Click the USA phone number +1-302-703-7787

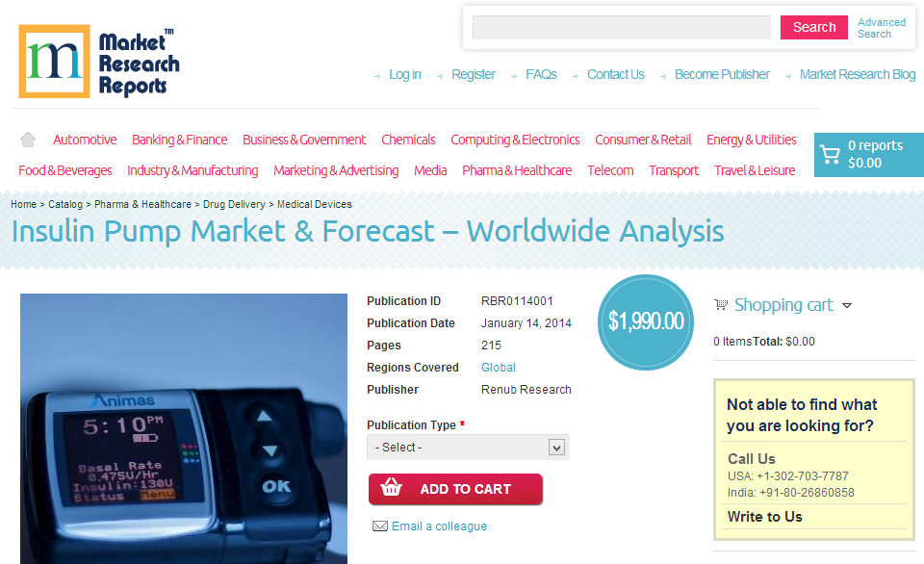click(803, 476)
